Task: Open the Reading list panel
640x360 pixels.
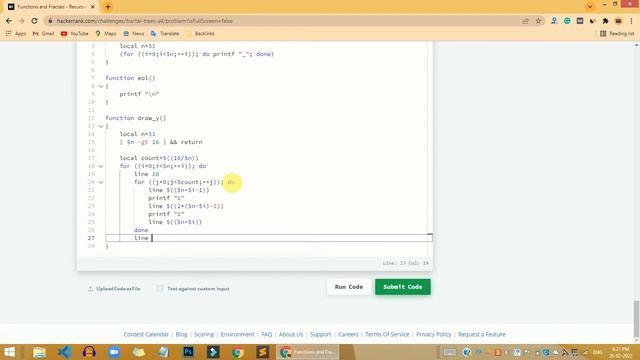Action: click(x=617, y=33)
